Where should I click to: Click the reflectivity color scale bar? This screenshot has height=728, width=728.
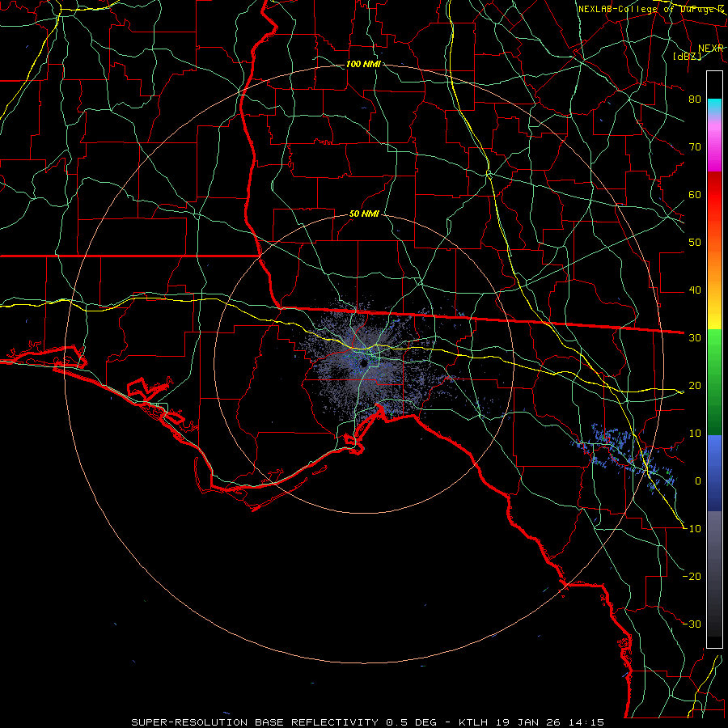pos(714,359)
